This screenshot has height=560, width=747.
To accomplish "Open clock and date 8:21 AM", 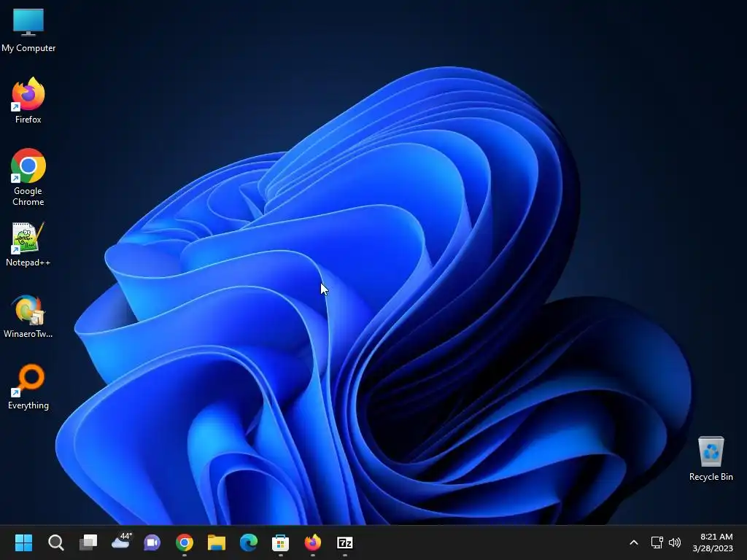I will [713, 542].
